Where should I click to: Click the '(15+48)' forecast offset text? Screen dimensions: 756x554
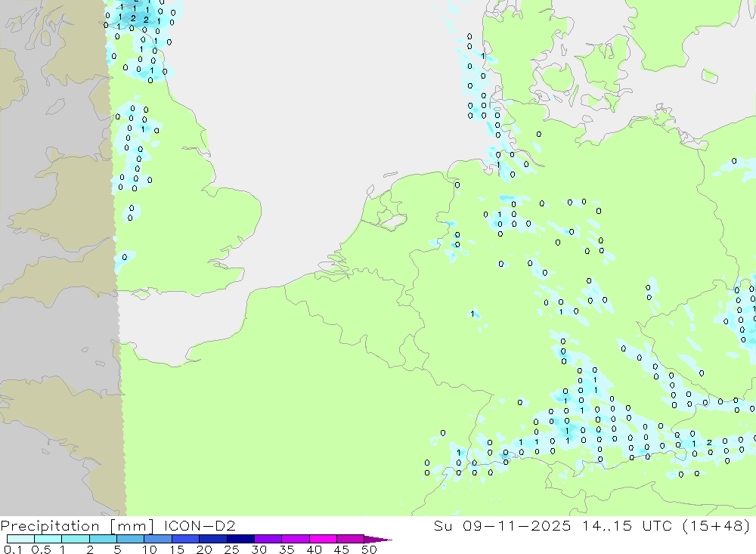[x=717, y=525]
